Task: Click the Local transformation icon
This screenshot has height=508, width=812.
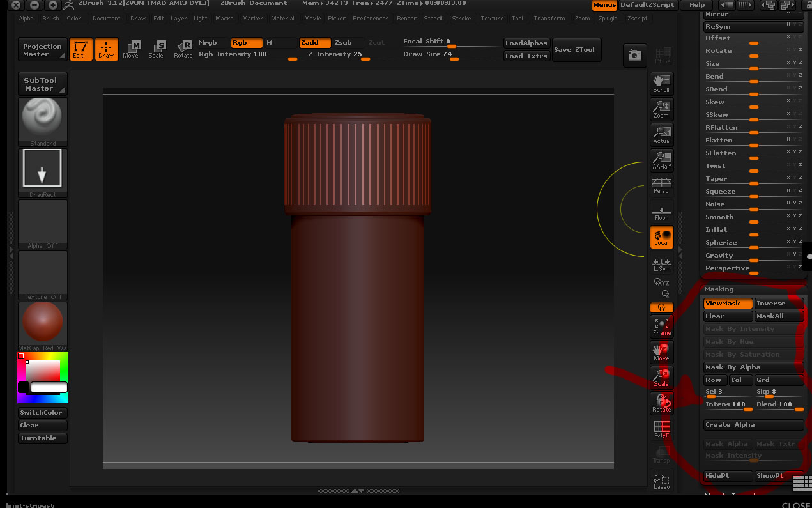Action: [x=661, y=237]
